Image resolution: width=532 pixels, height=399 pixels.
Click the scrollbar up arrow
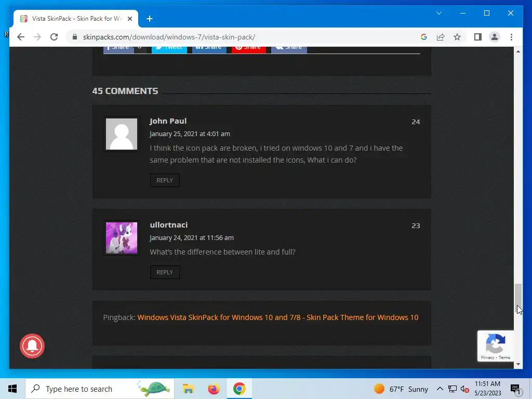(x=518, y=51)
